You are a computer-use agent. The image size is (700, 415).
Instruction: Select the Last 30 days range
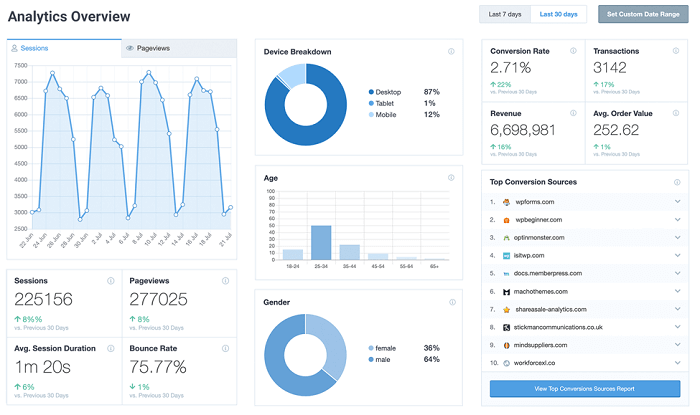tap(558, 14)
